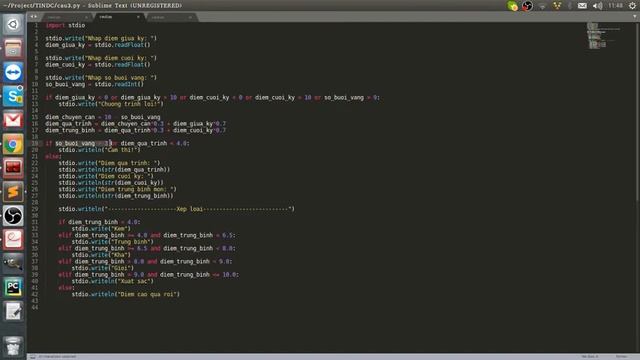Open the Files manager in the launcher
The image size is (640, 360).
click(13, 49)
